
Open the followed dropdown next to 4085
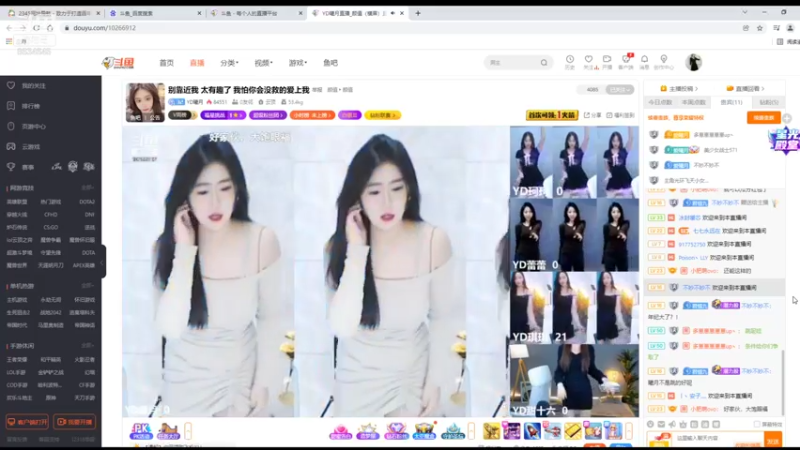point(620,89)
